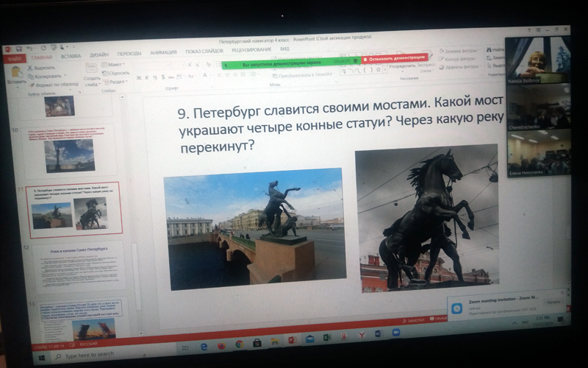This screenshot has width=588, height=368.
Task: Open Excel from taskbar
Action: point(327,337)
